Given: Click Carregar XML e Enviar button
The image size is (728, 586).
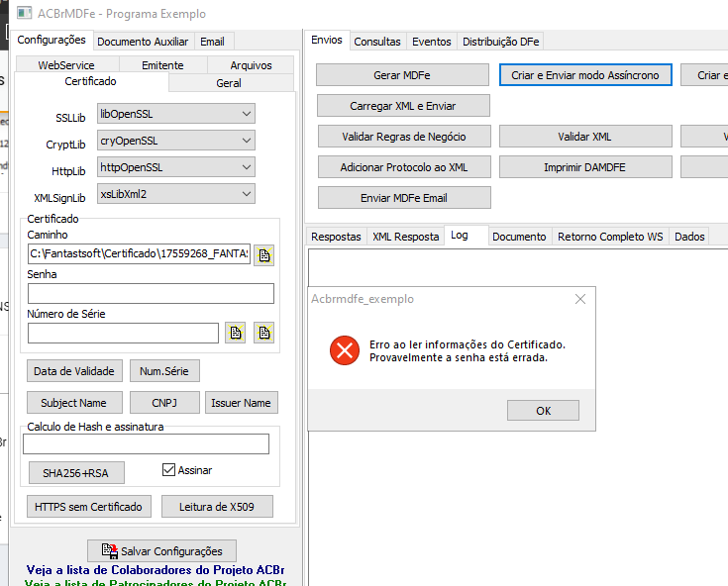Looking at the screenshot, I should click(x=403, y=106).
